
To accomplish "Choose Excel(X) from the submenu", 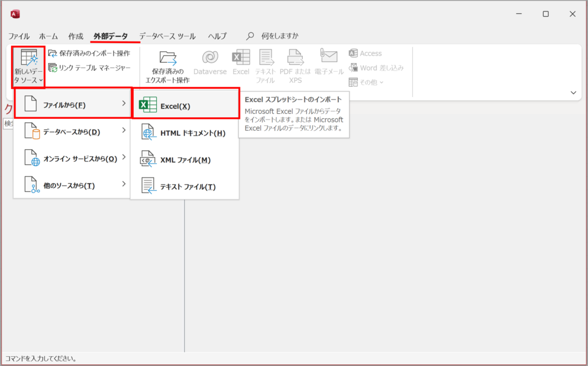I will click(x=186, y=103).
